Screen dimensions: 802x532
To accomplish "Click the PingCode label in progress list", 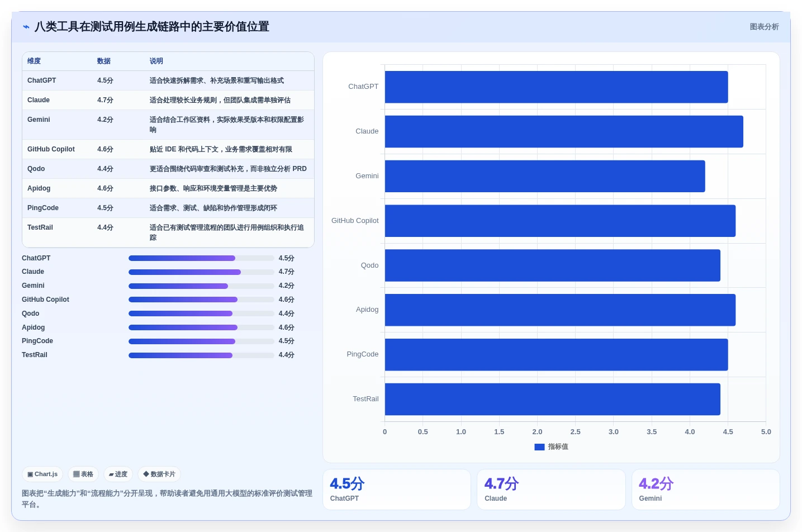I will click(x=37, y=341).
